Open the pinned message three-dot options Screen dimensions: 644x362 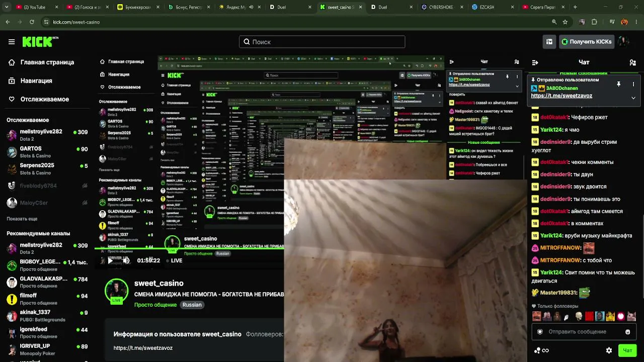tap(633, 84)
